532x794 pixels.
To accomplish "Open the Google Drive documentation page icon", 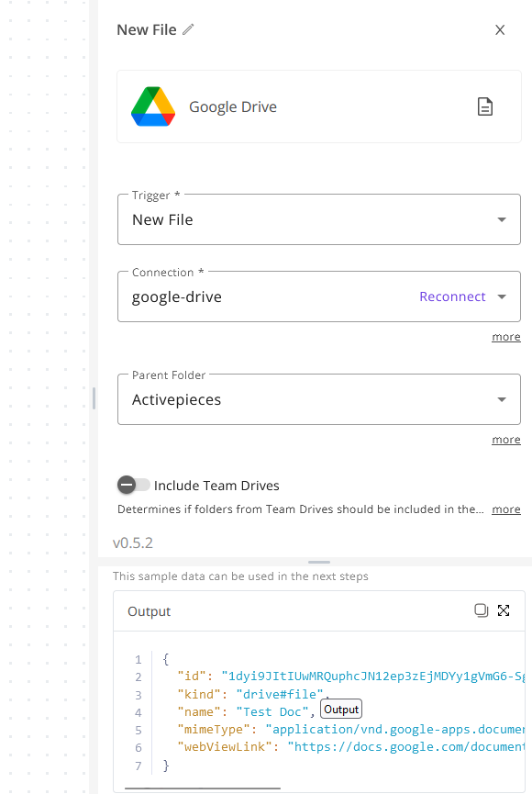I will pos(485,106).
